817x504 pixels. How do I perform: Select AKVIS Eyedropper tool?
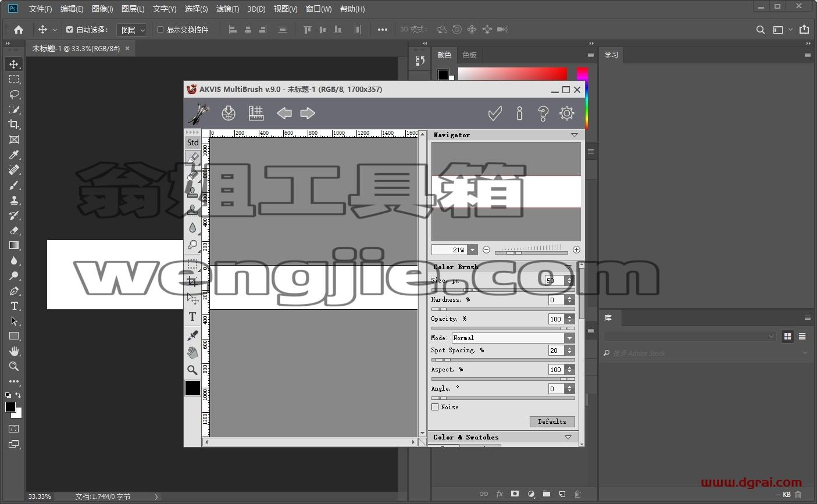point(192,335)
